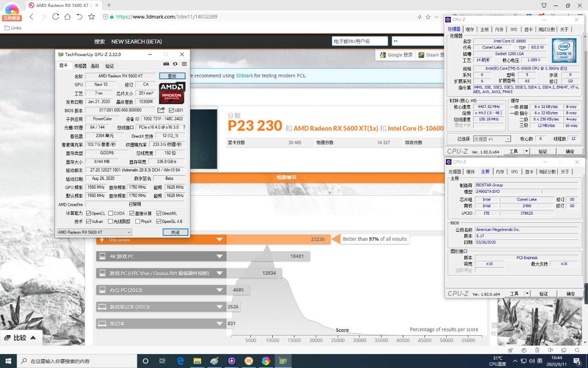Click bus interface question mark
The image size is (588, 368).
click(x=184, y=127)
